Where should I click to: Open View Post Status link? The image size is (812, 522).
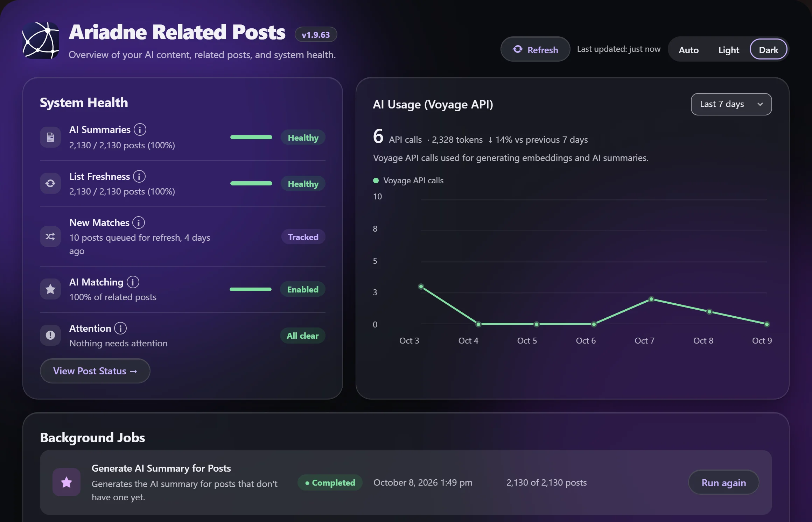[x=95, y=371]
